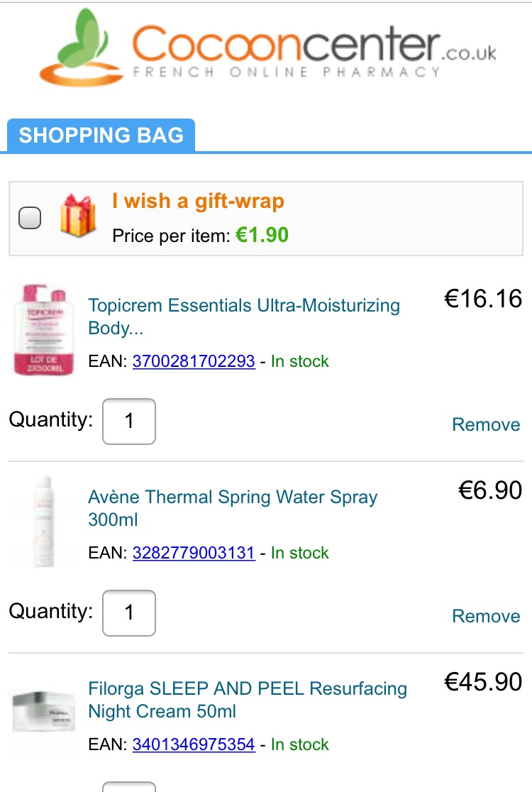
Task: Click EAN link 3401346975354
Action: [x=194, y=744]
